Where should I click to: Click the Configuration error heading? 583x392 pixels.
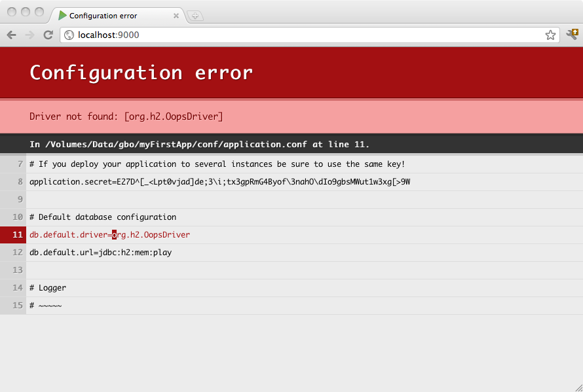(x=141, y=73)
